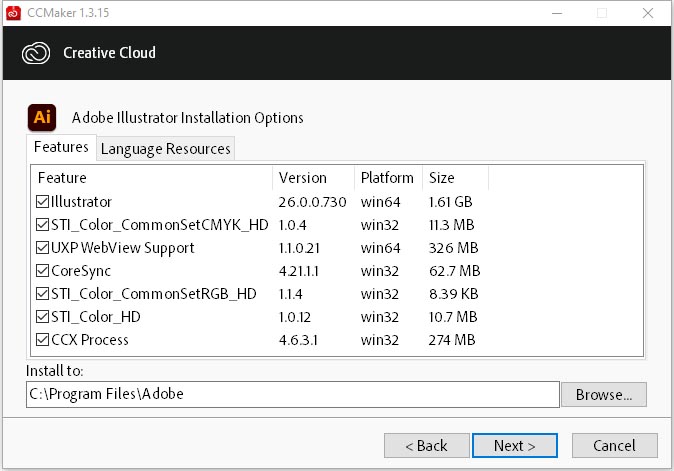Click the CCMaker app icon in title bar
Viewport: 674px width, 471px height.
click(13, 13)
